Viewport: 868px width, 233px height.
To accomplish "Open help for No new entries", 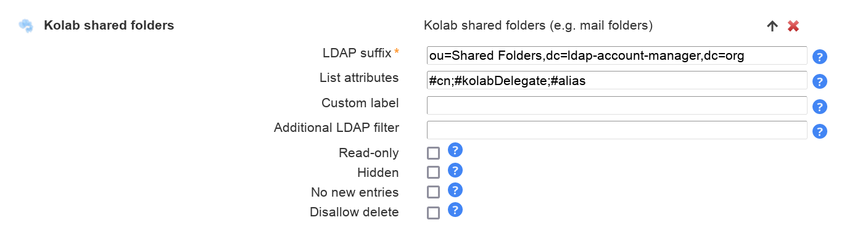I will coord(455,190).
